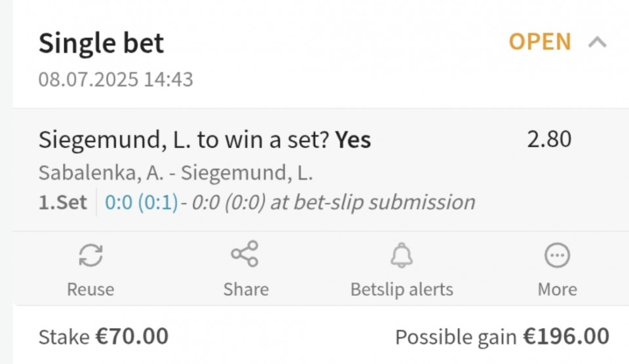This screenshot has height=364, width=629.
Task: Click the Betslip alerts text label
Action: (x=402, y=289)
